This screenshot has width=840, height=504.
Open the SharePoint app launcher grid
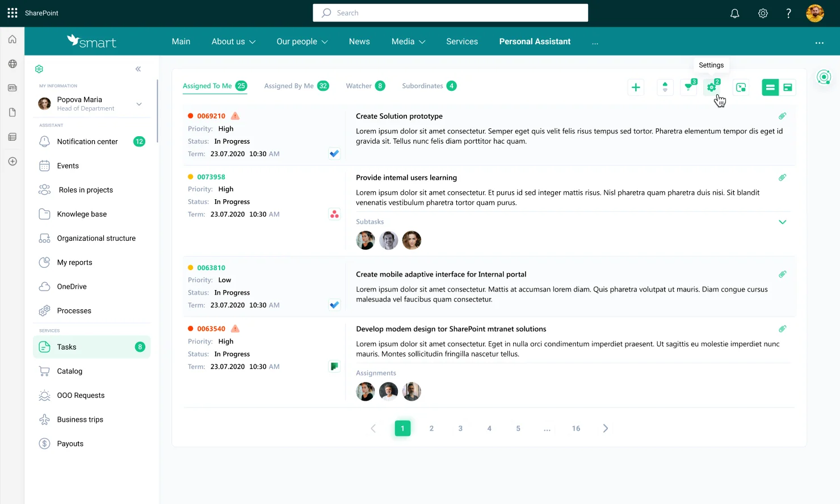pos(12,12)
